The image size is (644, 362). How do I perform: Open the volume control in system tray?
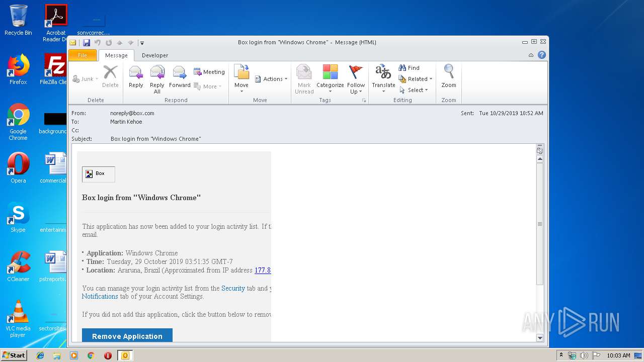point(584,355)
